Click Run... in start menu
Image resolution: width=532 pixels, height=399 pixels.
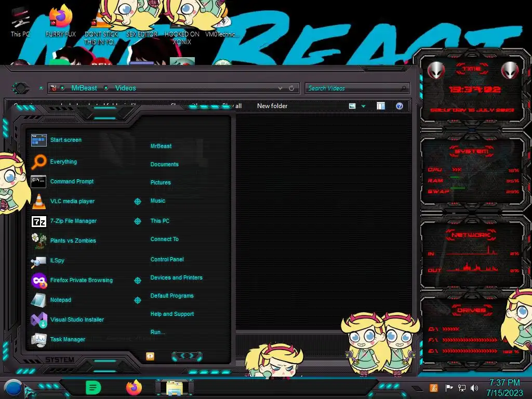pos(157,332)
